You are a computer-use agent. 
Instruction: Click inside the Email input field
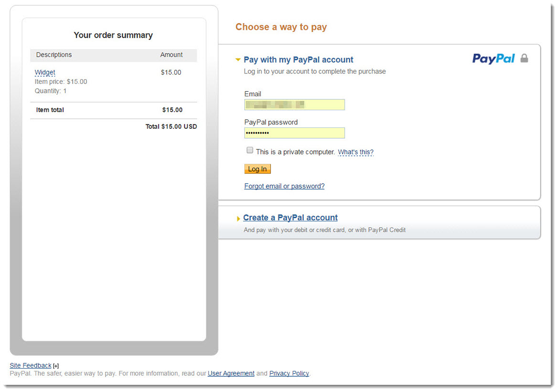(294, 104)
